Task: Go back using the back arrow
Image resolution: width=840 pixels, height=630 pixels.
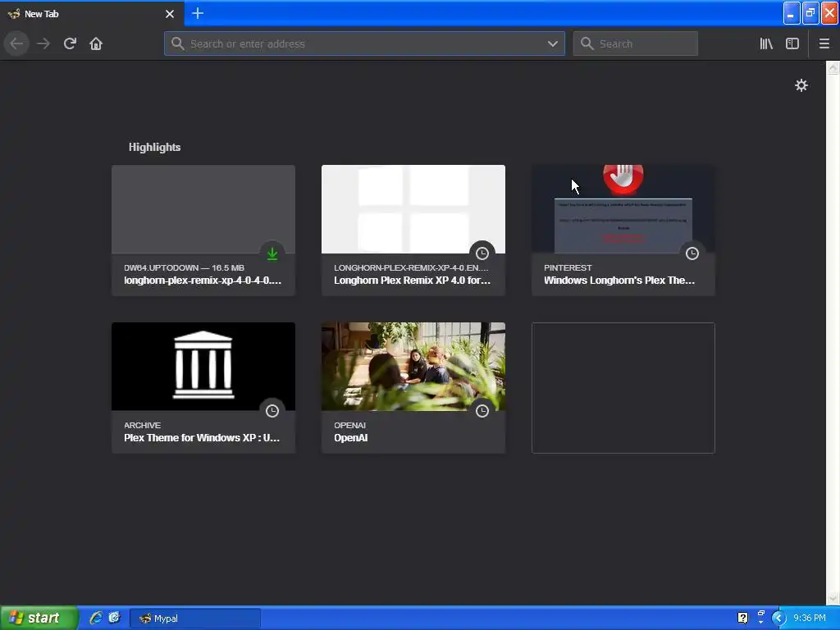Action: click(16, 43)
